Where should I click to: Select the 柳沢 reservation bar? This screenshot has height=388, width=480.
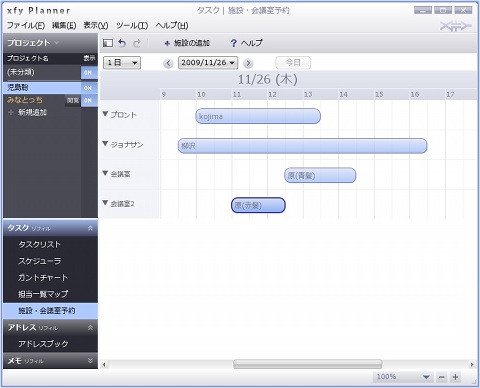click(302, 146)
